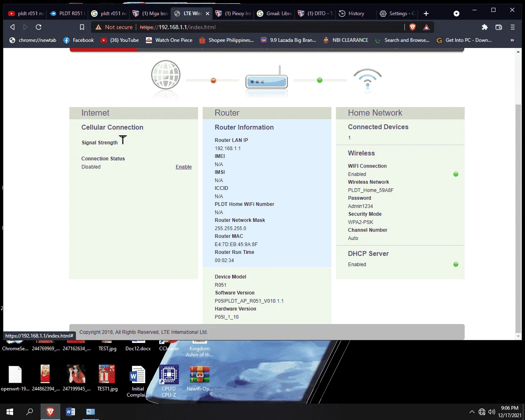This screenshot has height=420, width=525.
Task: Open Search and Browse bookmark
Action: (x=402, y=40)
